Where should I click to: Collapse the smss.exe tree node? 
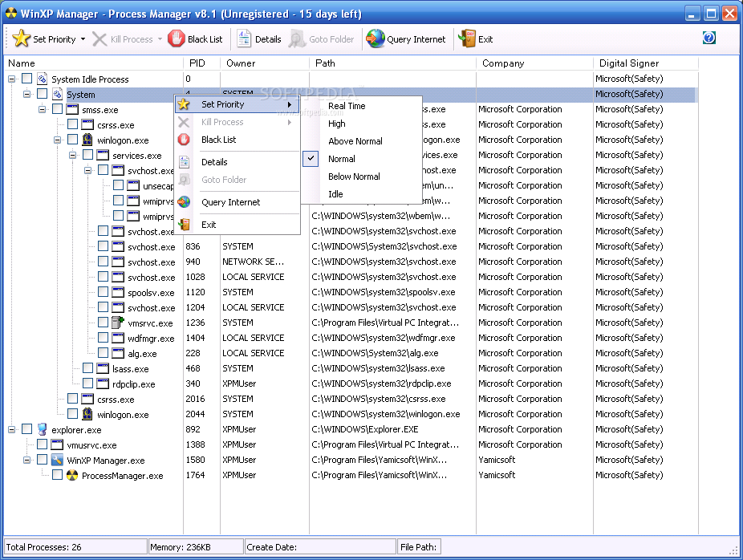(43, 109)
